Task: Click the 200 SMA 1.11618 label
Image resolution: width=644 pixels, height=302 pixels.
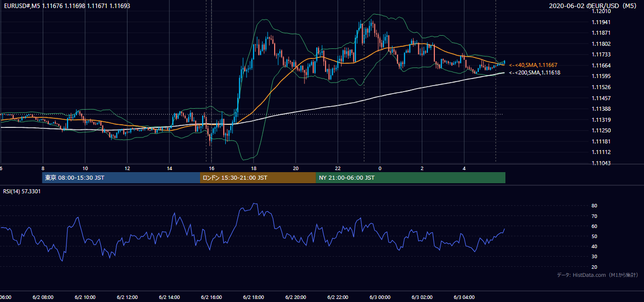Action: pyautogui.click(x=535, y=72)
